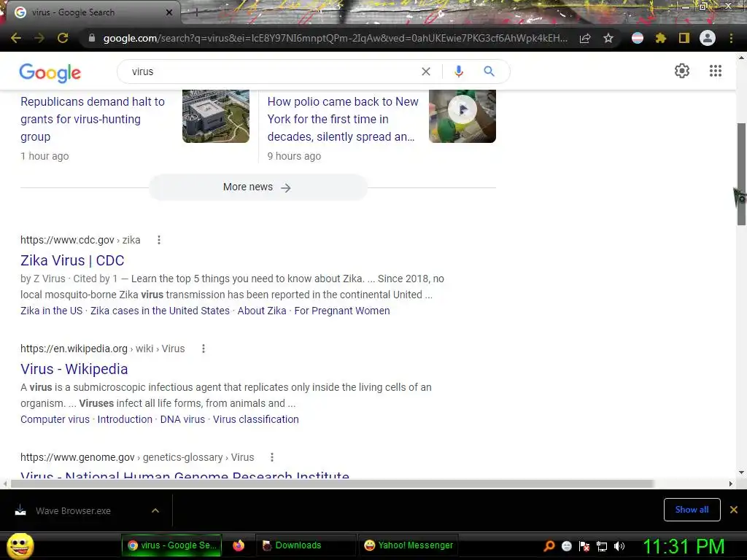Open the building image news thumbnail

[x=216, y=116]
